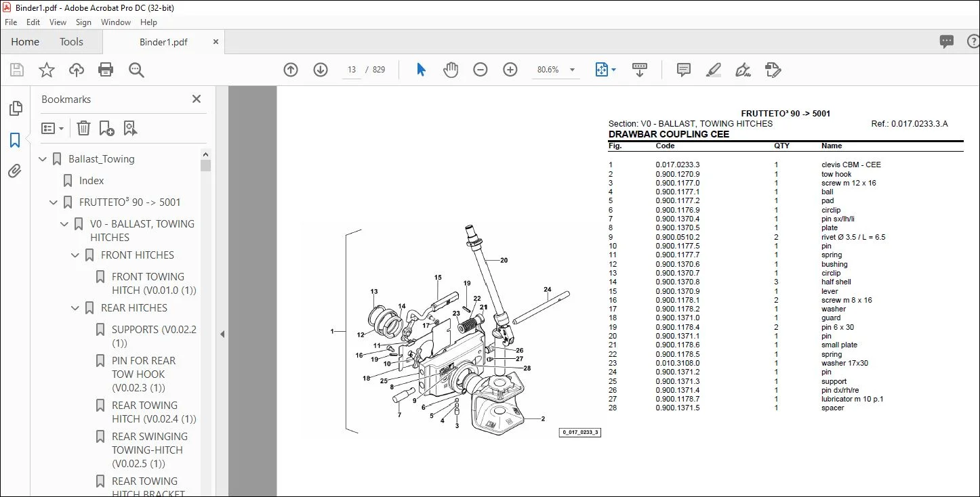Click part code 0.900.1270.9 for tow hook
This screenshot has width=980, height=497.
[678, 174]
